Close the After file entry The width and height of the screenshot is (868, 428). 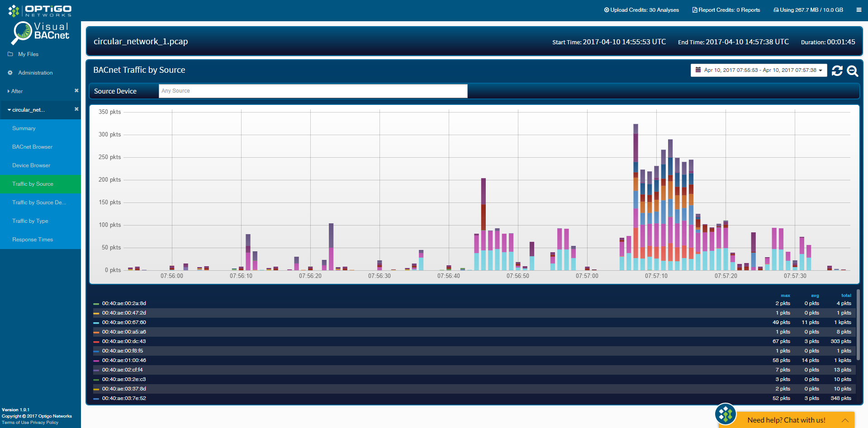click(x=76, y=91)
